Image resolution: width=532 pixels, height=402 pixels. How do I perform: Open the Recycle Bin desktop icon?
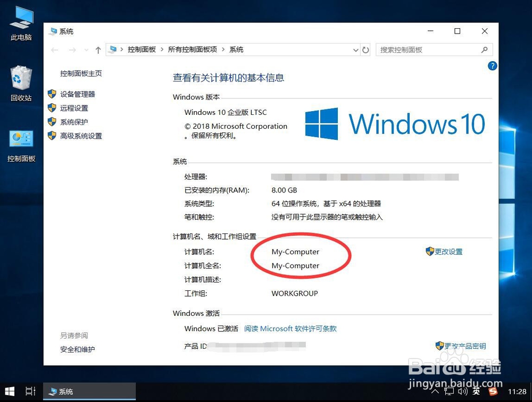pyautogui.click(x=21, y=83)
